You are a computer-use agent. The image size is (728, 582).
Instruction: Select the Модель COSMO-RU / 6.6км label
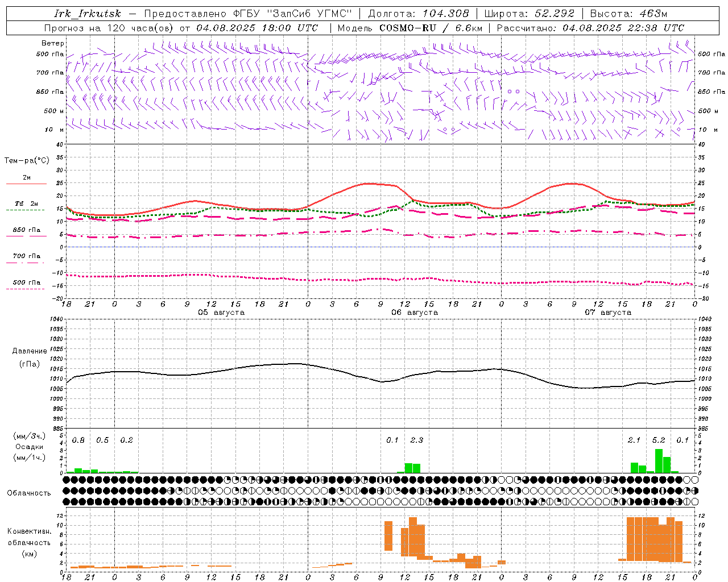pos(410,28)
